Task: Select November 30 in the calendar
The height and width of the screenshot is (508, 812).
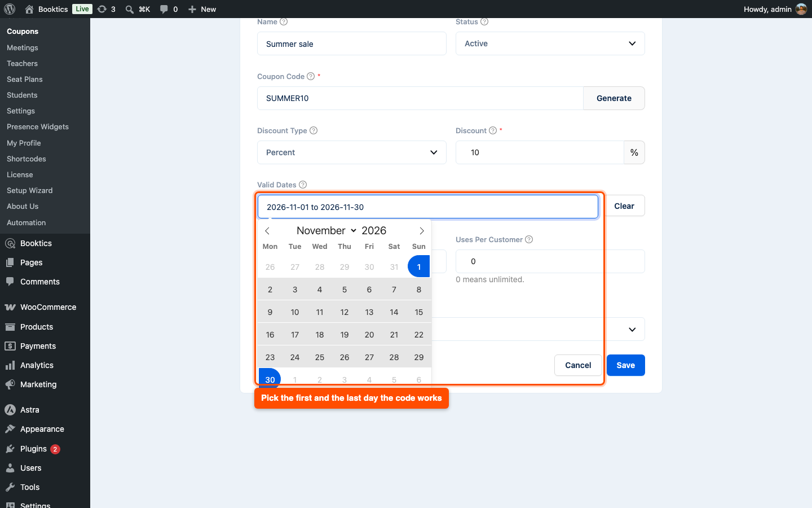Action: (270, 378)
